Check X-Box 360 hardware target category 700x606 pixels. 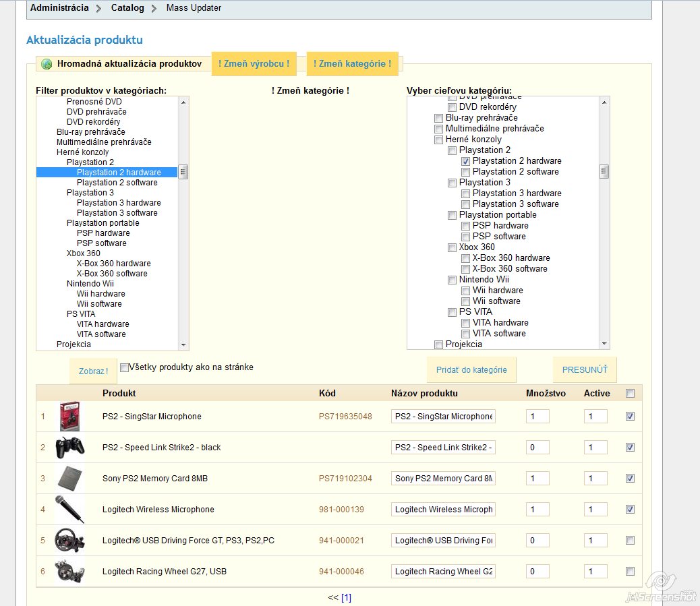coord(465,258)
